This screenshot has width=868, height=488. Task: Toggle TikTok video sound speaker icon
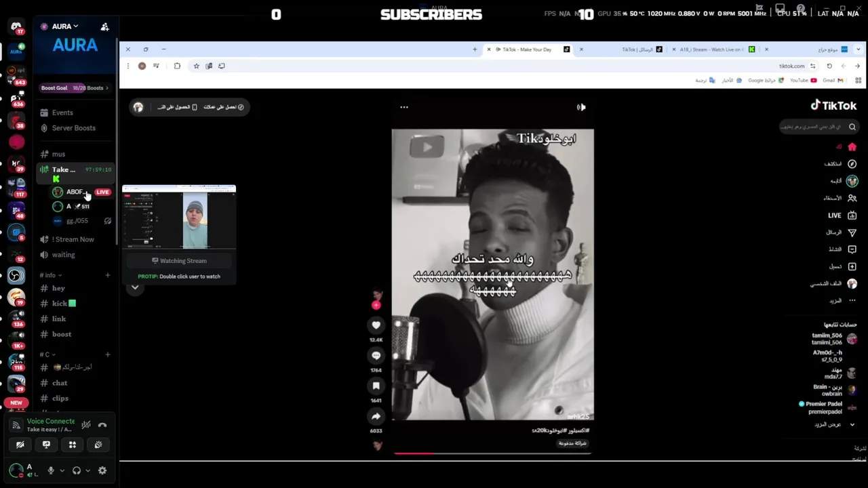pyautogui.click(x=581, y=107)
